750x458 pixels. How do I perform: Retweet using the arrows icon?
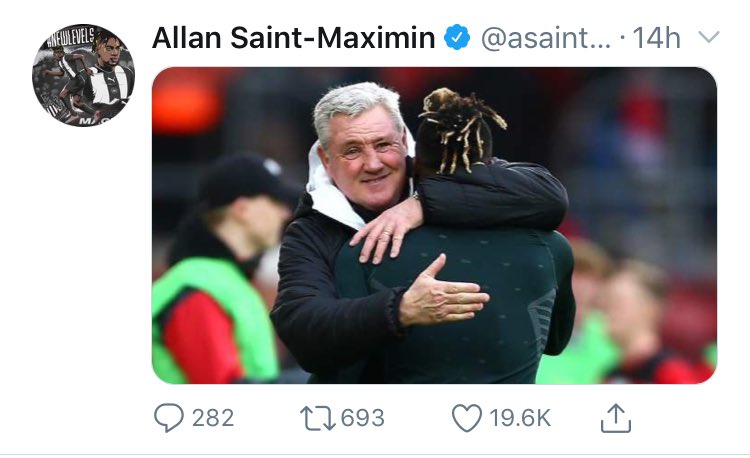[x=318, y=418]
